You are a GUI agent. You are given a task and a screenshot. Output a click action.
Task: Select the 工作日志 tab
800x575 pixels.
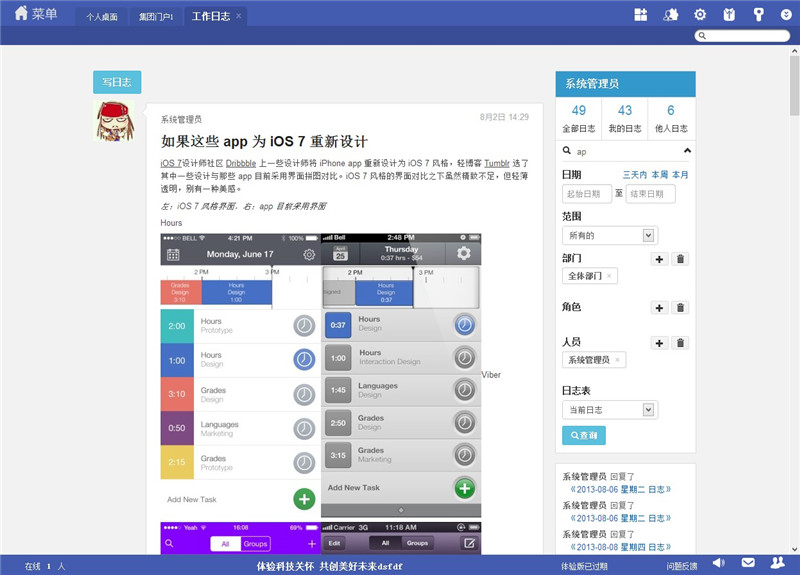[211, 16]
